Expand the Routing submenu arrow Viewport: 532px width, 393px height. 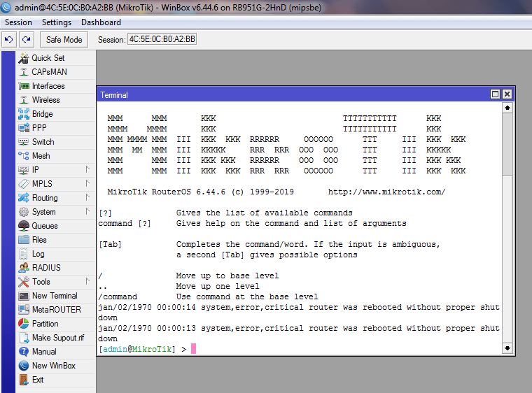[x=88, y=198]
